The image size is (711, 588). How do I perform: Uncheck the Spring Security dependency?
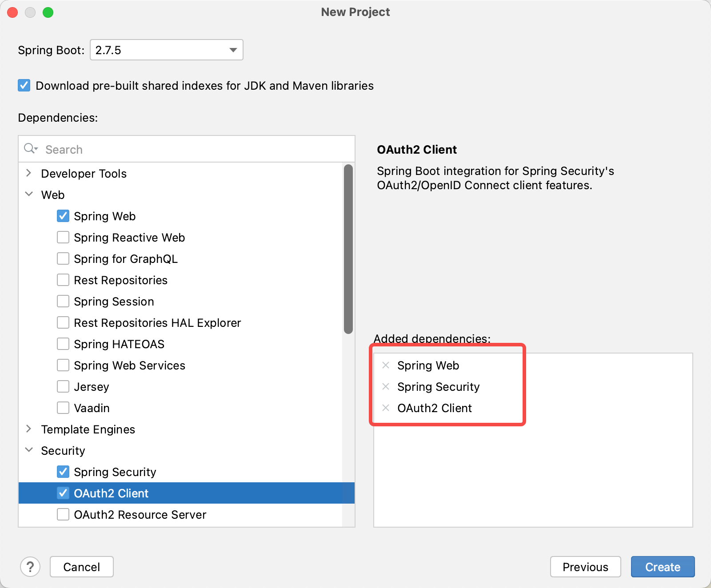(x=63, y=472)
